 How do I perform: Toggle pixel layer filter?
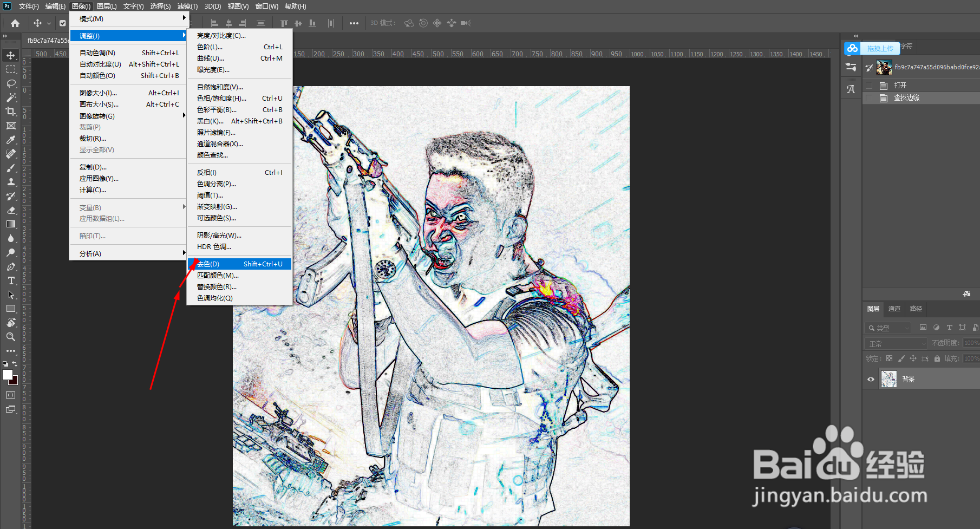[x=923, y=328]
